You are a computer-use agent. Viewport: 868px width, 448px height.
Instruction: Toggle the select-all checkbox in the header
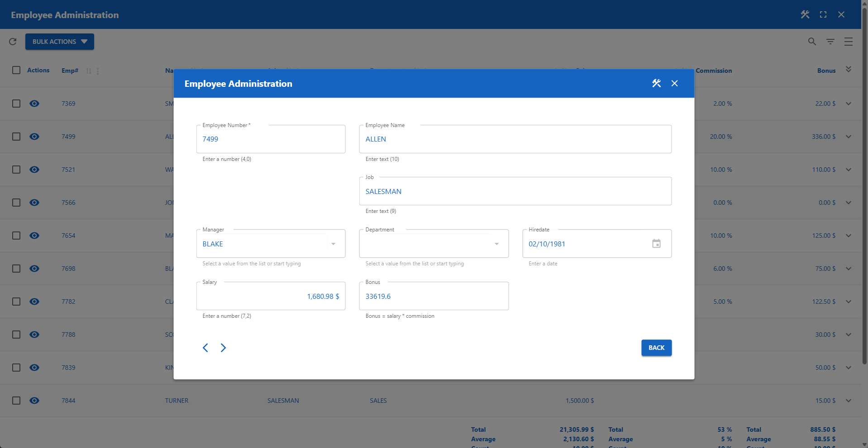[x=16, y=70]
